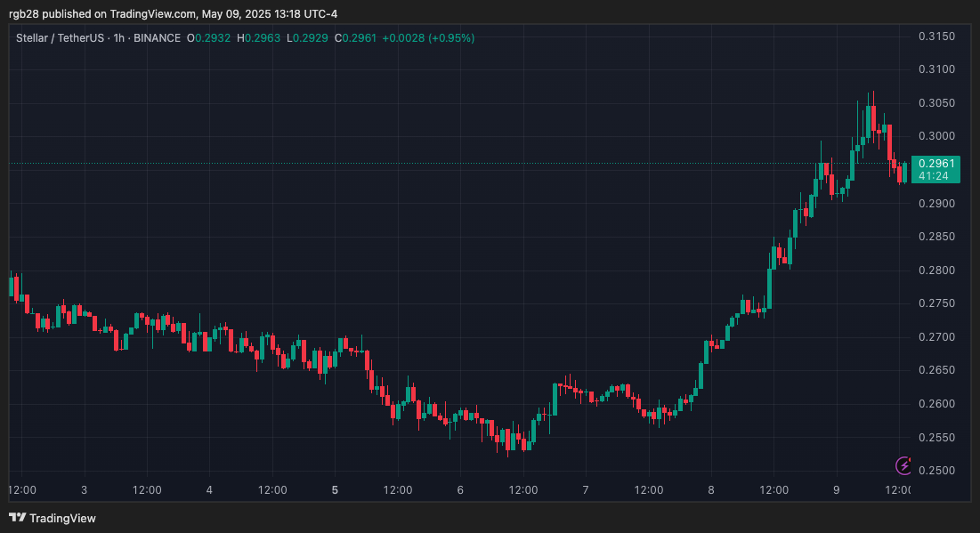The image size is (980, 533).
Task: Click the 0.2500 price axis label
Action: coord(936,471)
